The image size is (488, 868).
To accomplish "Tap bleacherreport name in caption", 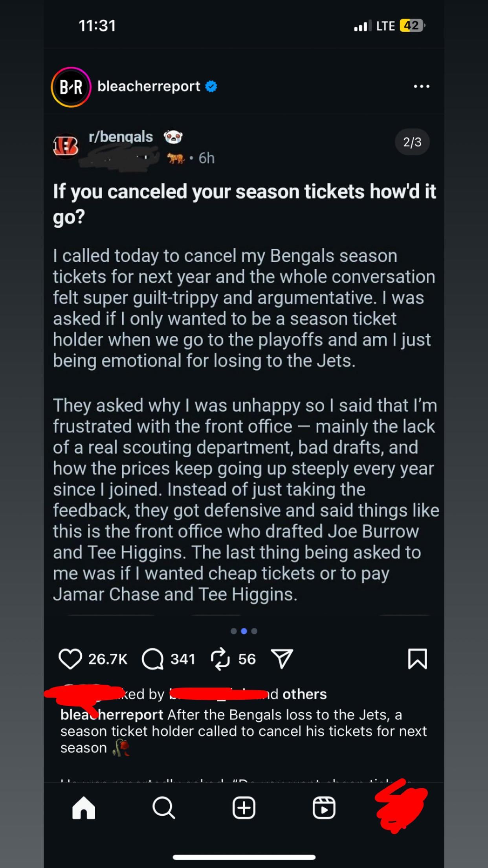I will (112, 715).
